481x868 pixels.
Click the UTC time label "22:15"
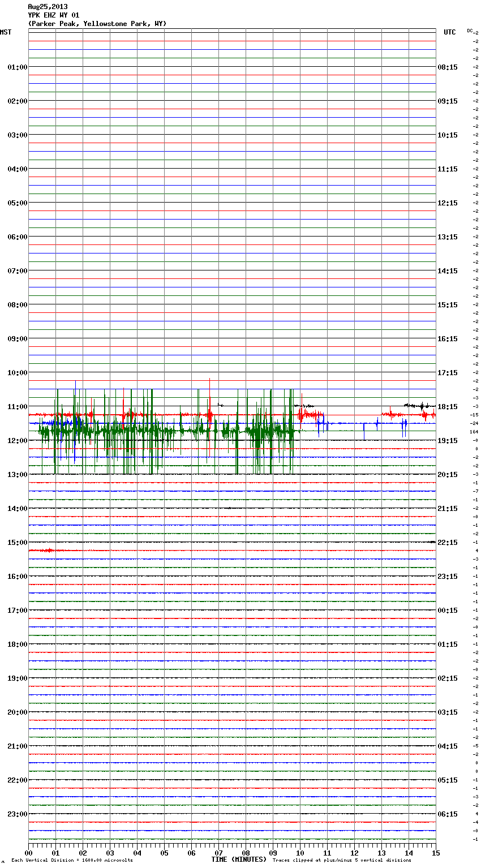click(x=448, y=543)
